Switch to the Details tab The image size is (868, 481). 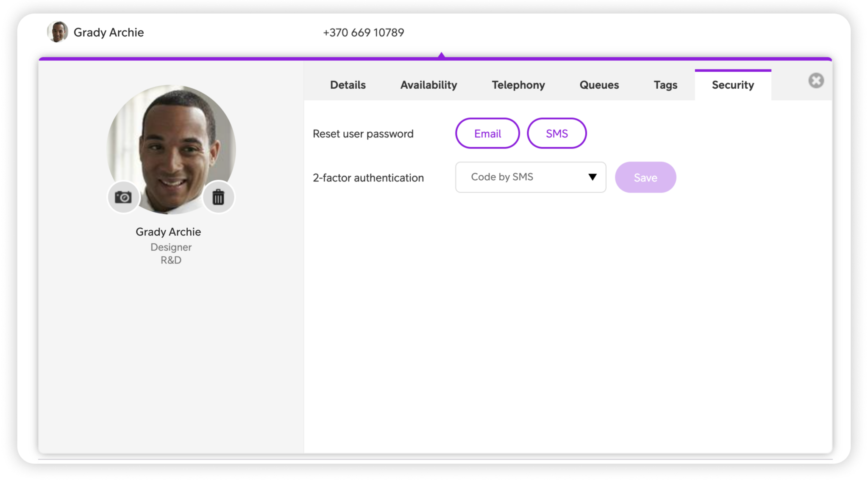point(347,85)
